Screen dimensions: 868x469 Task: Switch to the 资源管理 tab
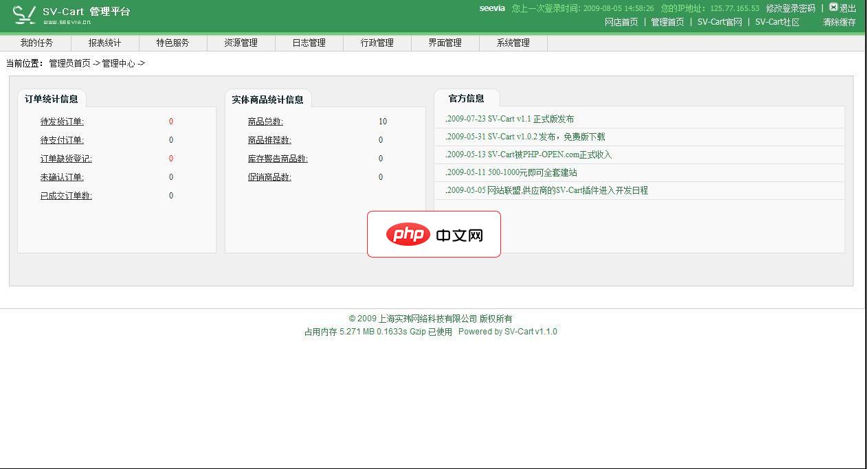point(241,42)
